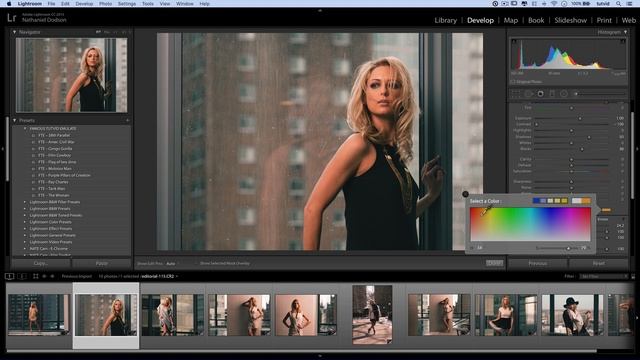Screen dimensions: 640x360
Task: Hide top panel with top-edge arrow
Action: [x=320, y=11]
